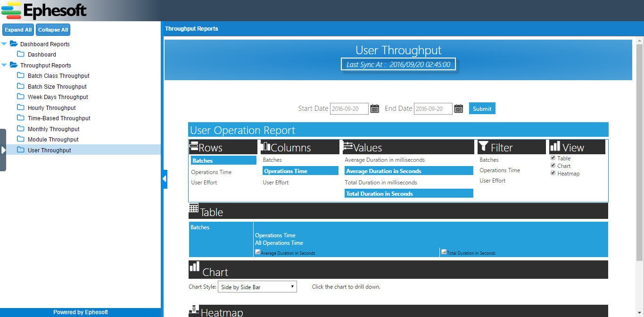Toggle the Chart view checkbox
The width and height of the screenshot is (644, 317).
pyautogui.click(x=553, y=166)
